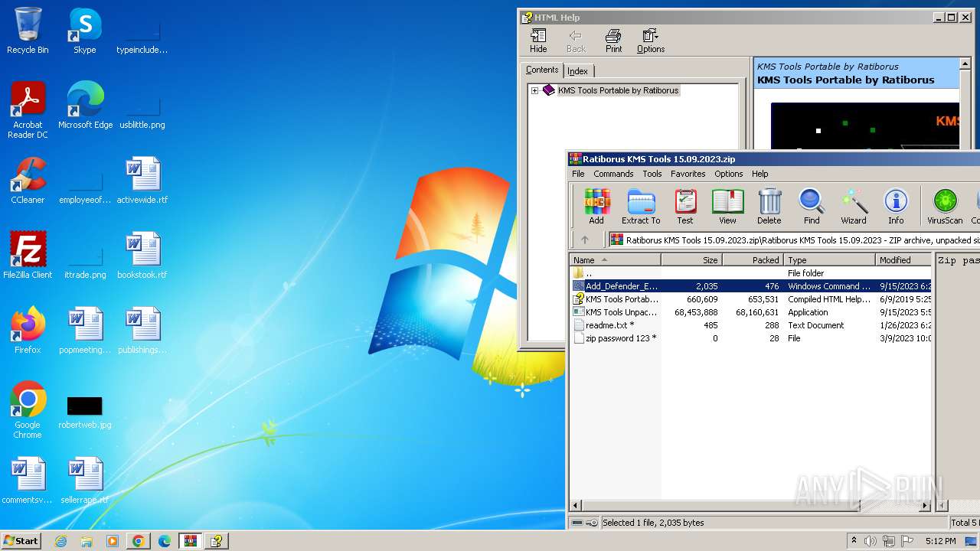The height and width of the screenshot is (551, 980).
Task: Click the HTML Help taskbar button
Action: click(x=217, y=541)
